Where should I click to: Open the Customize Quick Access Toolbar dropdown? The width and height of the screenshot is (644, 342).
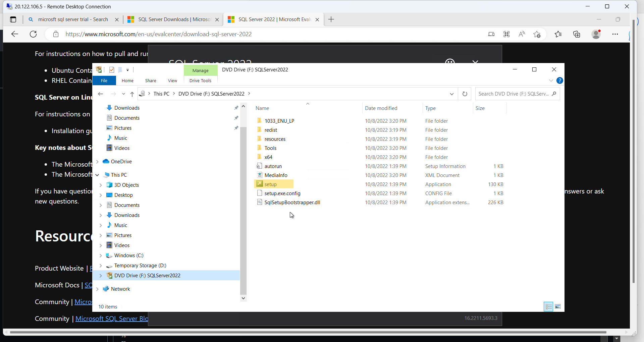[x=128, y=70]
